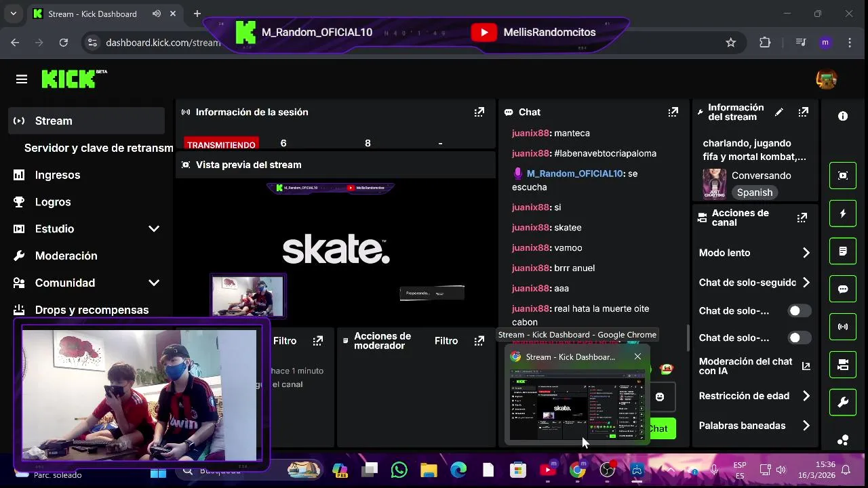
Task: Click chat message 'juanix88: skatee'
Action: pos(547,227)
